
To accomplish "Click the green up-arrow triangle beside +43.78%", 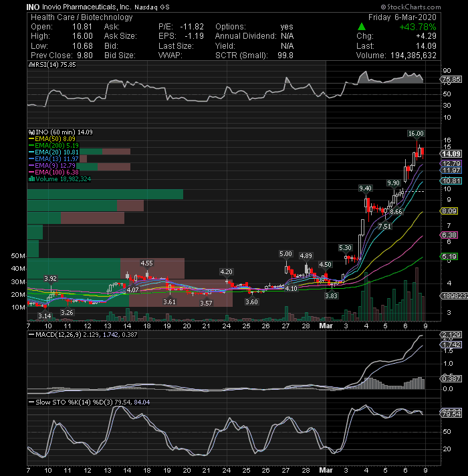I will pos(362,27).
